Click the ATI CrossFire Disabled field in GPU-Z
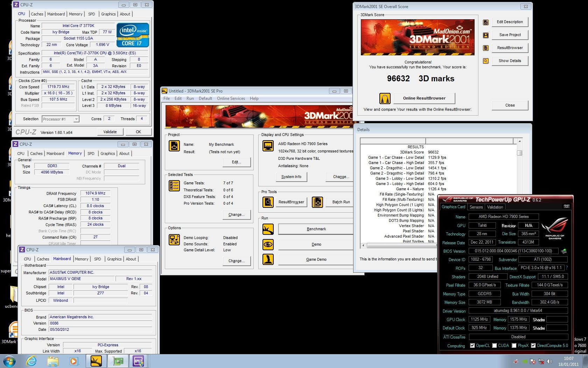 pos(518,337)
